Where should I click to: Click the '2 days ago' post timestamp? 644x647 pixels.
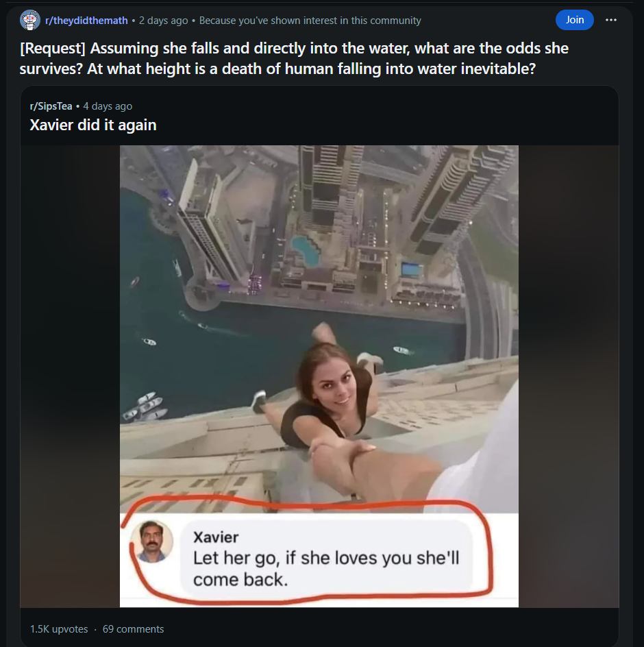[x=163, y=21]
